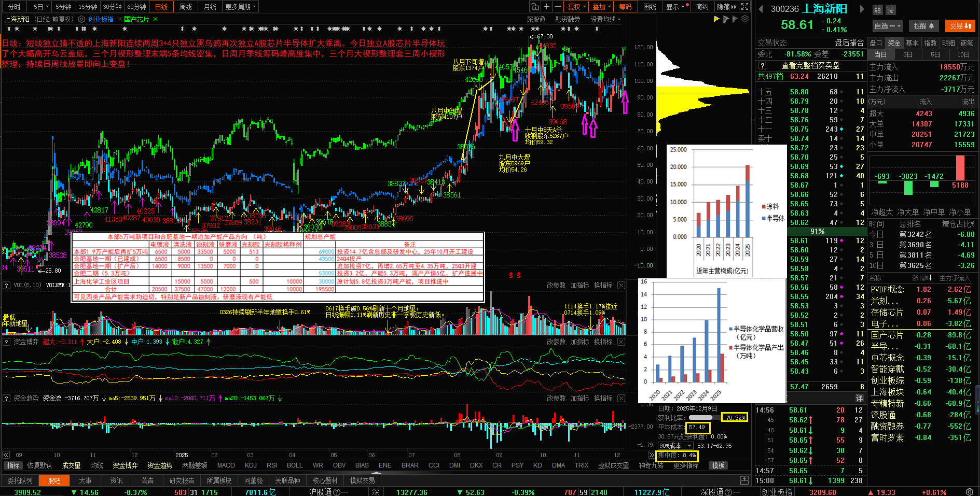Select the 3日 period option
The width and height of the screenshot is (980, 496).
[x=907, y=54]
